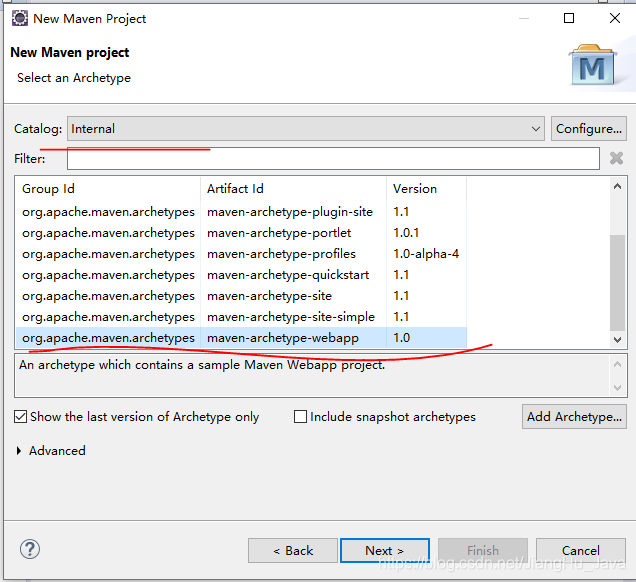636x582 pixels.
Task: Open the help question mark icon
Action: point(30,550)
